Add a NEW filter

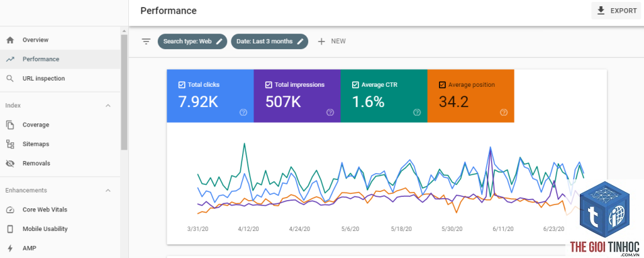pos(332,41)
